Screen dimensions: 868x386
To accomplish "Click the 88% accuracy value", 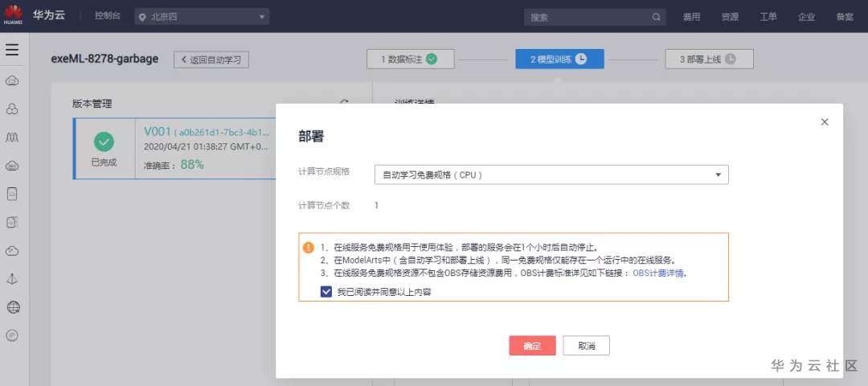I will [192, 165].
